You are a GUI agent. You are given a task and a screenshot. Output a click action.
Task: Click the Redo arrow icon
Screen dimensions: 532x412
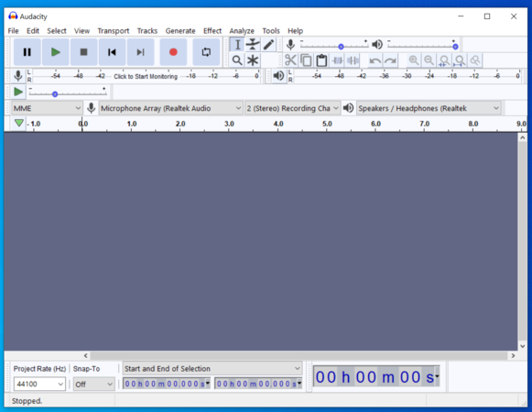(390, 60)
